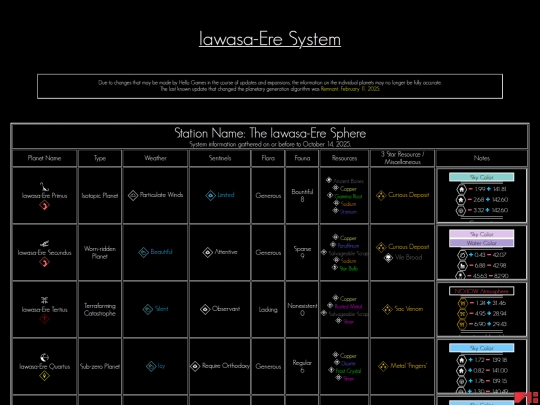The image size is (540, 405).
Task: Click the skull icon beside Vile Brood
Action: coord(388,258)
